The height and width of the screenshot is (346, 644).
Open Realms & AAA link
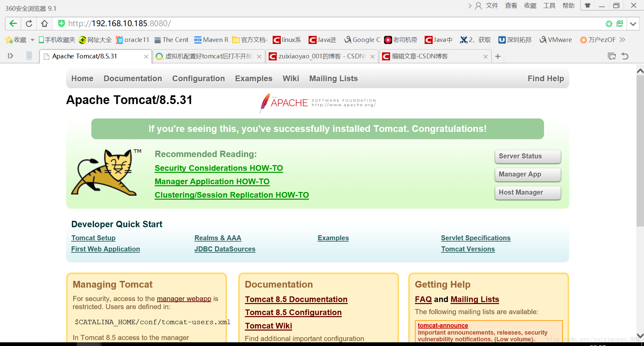pos(218,238)
